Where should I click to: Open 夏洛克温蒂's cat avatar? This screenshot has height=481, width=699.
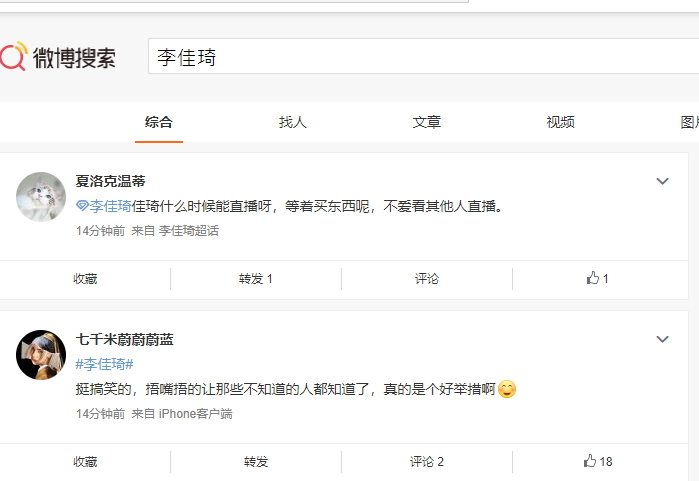pos(41,197)
